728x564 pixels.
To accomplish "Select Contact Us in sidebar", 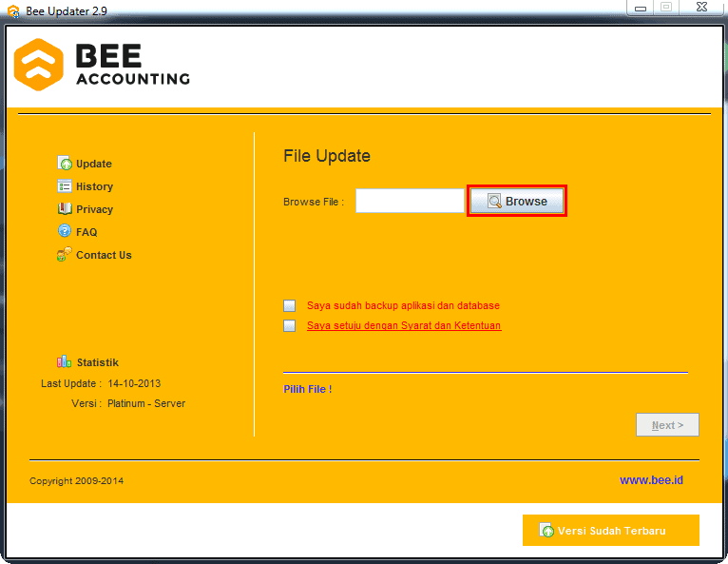I will point(104,255).
